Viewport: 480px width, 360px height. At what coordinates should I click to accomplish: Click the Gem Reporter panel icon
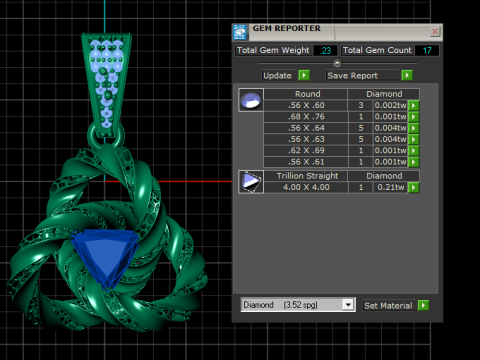tap(240, 32)
